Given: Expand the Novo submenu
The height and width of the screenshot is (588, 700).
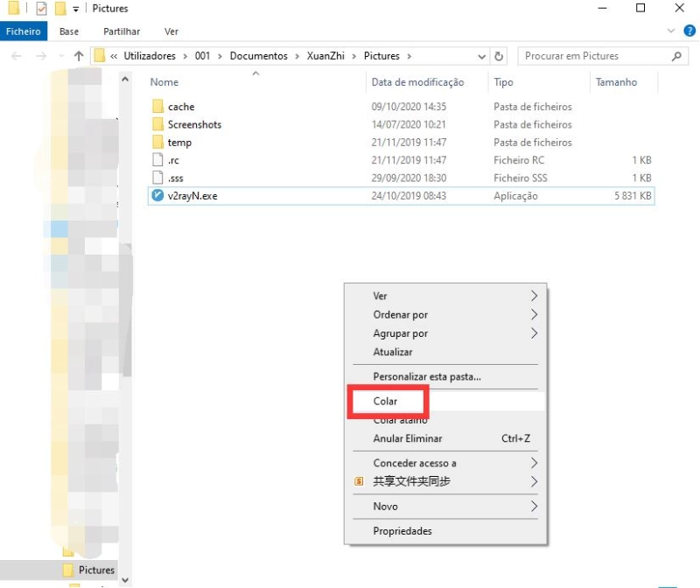Looking at the screenshot, I should tap(386, 506).
